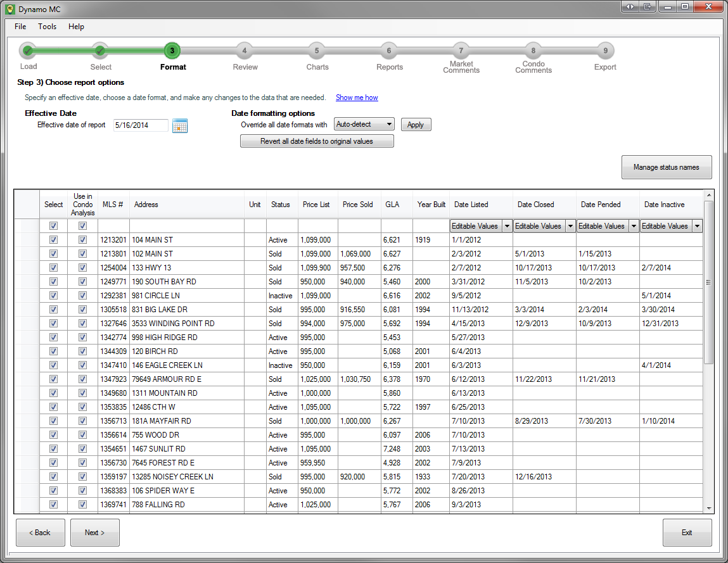The image size is (728, 563).
Task: Click the step 2 Select wizard circle
Action: click(x=100, y=51)
